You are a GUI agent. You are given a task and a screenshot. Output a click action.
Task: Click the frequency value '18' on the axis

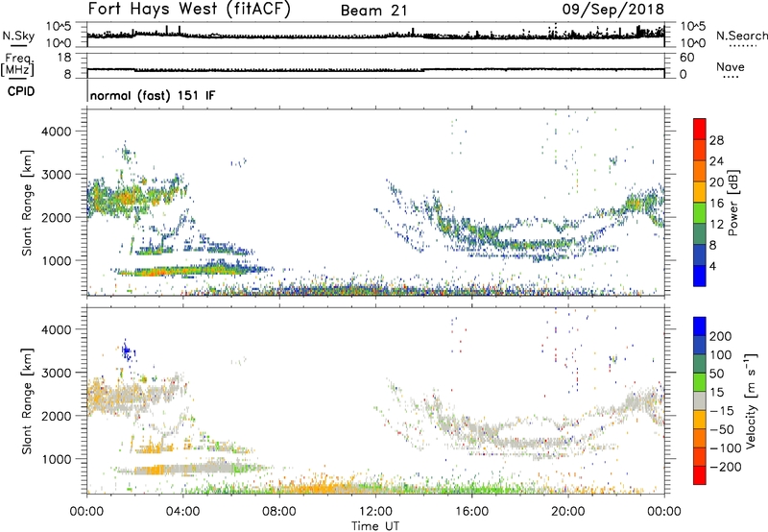tap(64, 58)
